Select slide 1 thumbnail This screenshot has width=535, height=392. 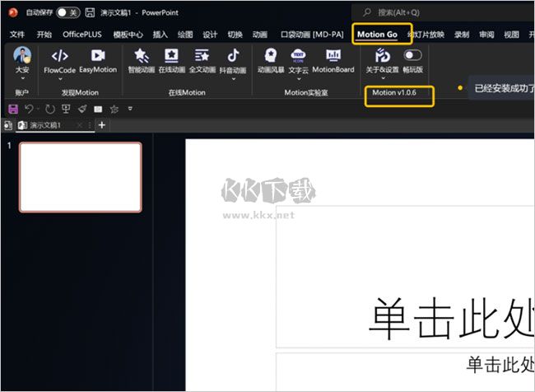[81, 177]
